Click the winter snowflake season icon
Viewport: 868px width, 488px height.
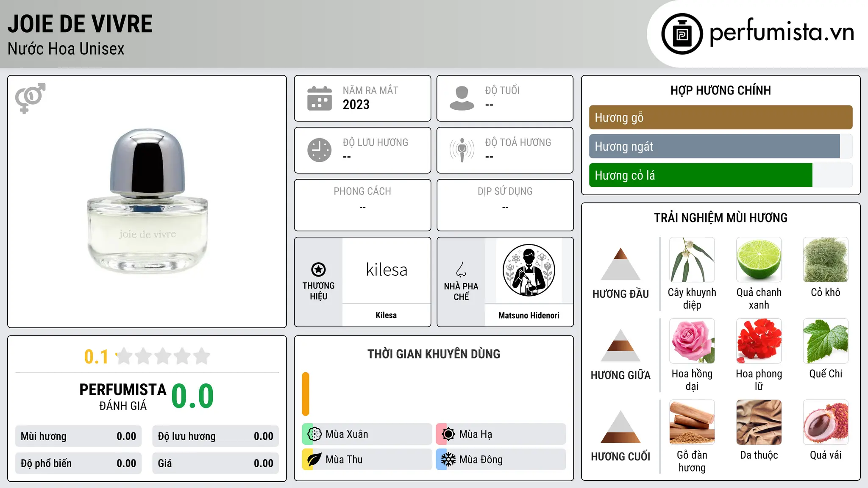tap(448, 459)
